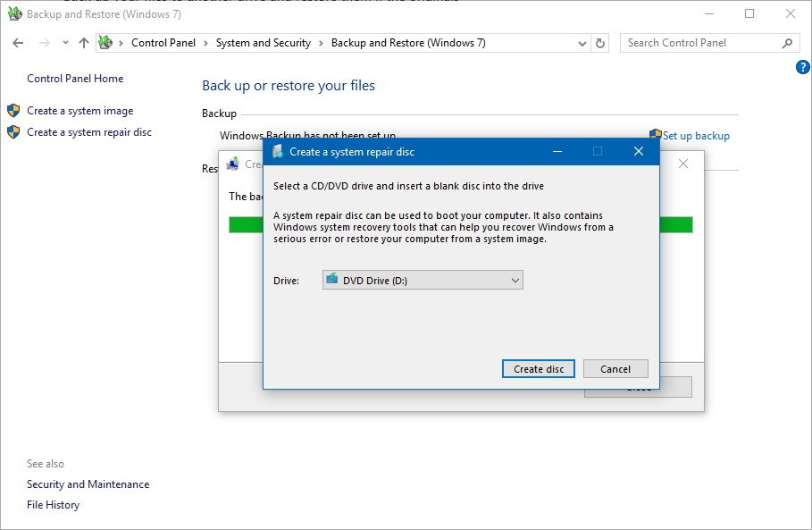Click the search magnifier icon
The height and width of the screenshot is (530, 812).
tap(785, 42)
